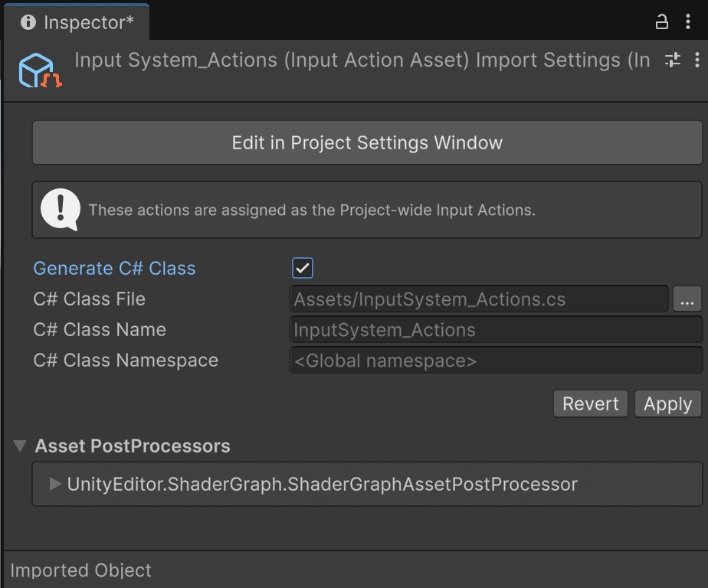Lock the Inspector with the padlock icon
Image resolution: width=708 pixels, height=588 pixels.
pyautogui.click(x=662, y=22)
